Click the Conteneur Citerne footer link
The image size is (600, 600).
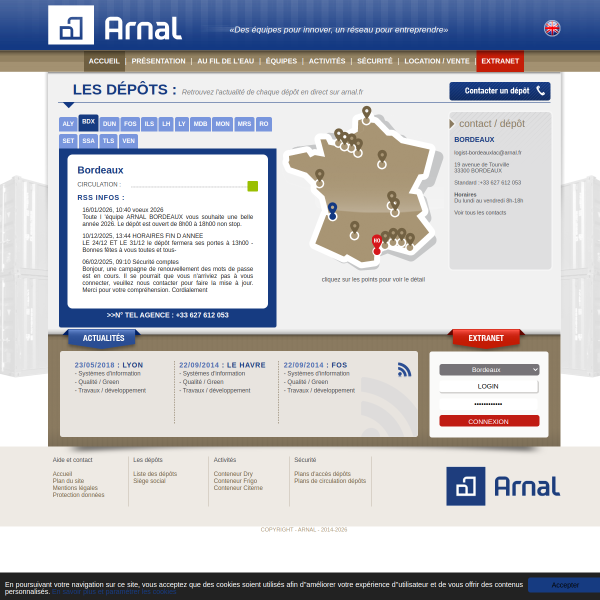click(238, 488)
